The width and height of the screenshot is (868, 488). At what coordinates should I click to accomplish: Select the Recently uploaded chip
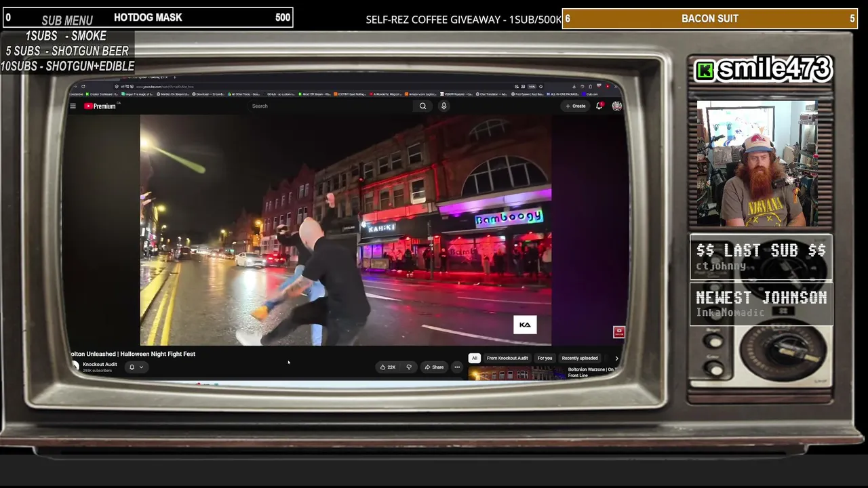point(580,358)
